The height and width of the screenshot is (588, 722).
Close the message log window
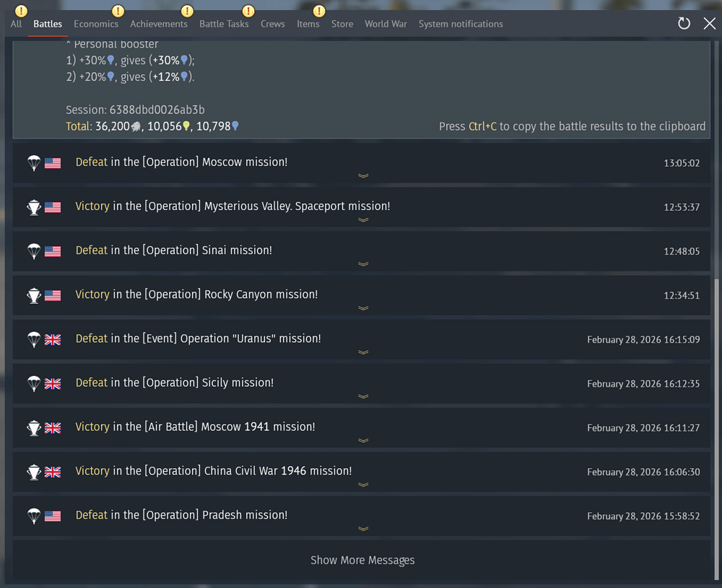[709, 24]
